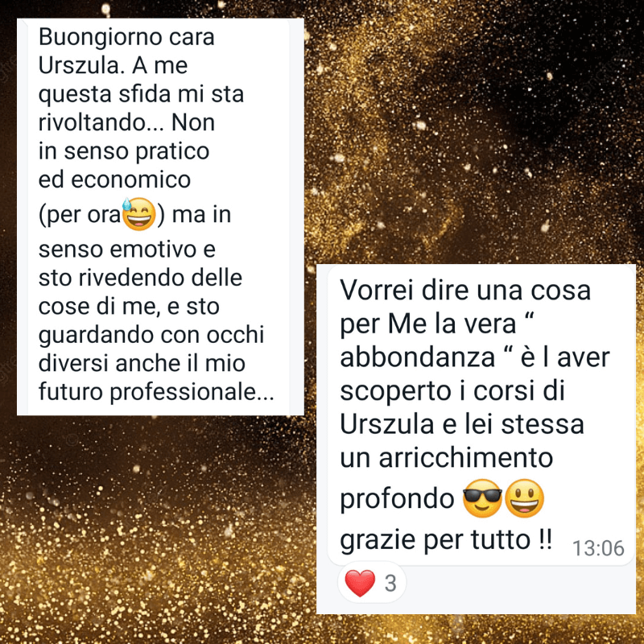
Task: Click the sweating laughing emoji after 'per ora'
Action: (x=139, y=214)
